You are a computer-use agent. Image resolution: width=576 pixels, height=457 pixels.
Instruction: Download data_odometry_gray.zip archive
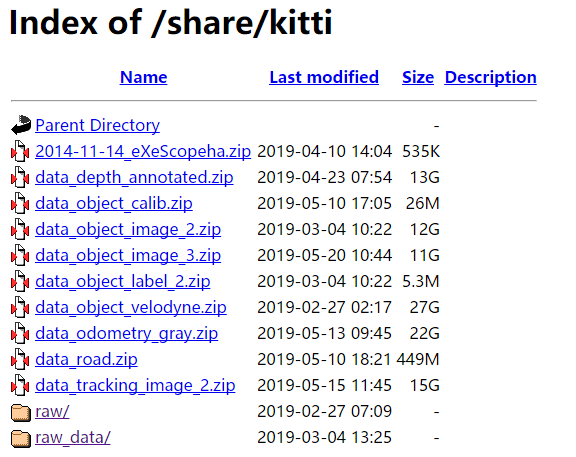point(127,334)
